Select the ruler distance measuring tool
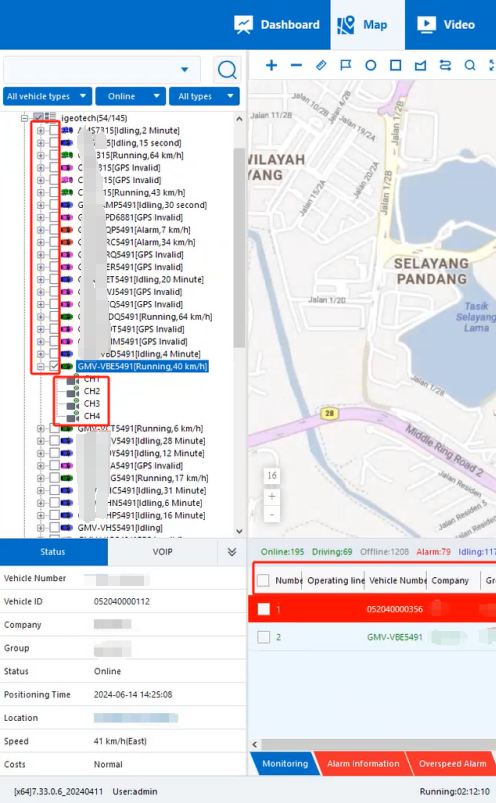496x803 pixels. [321, 65]
